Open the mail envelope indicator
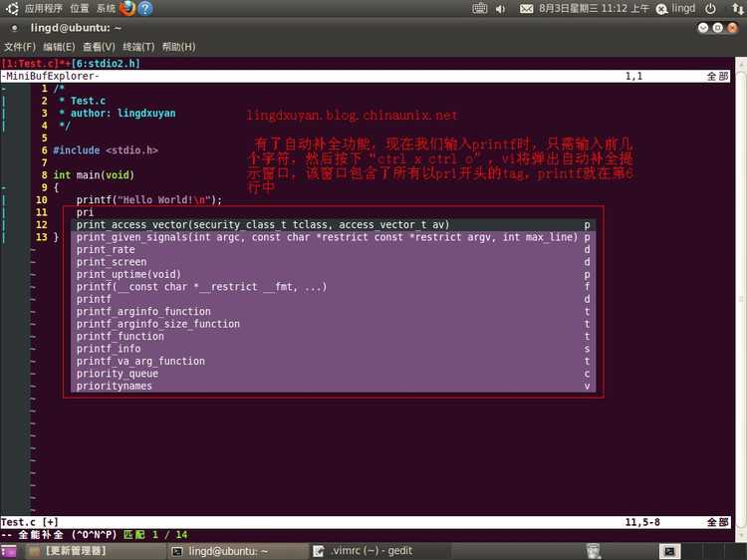Screen dimensions: 747x560 coord(526,9)
